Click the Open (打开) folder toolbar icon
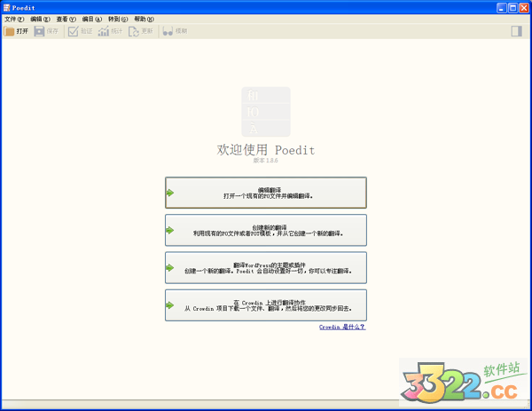Screen dimensions: 532x411 point(9,31)
